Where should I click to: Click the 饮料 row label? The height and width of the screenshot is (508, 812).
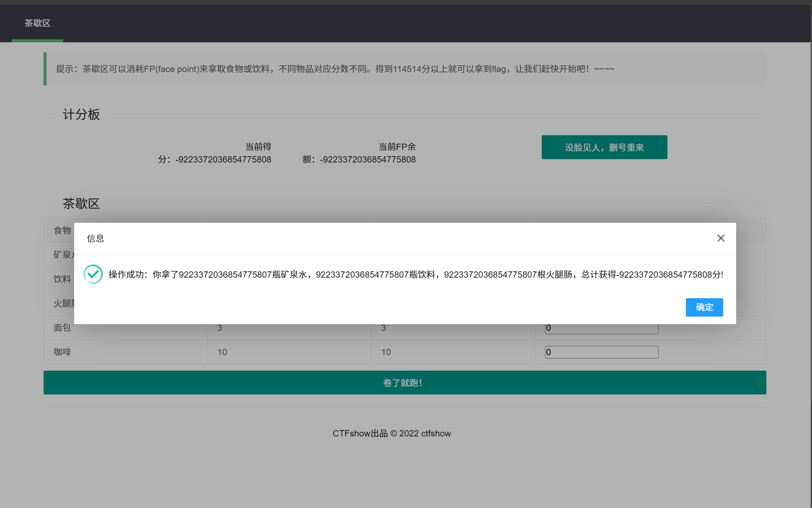point(62,279)
